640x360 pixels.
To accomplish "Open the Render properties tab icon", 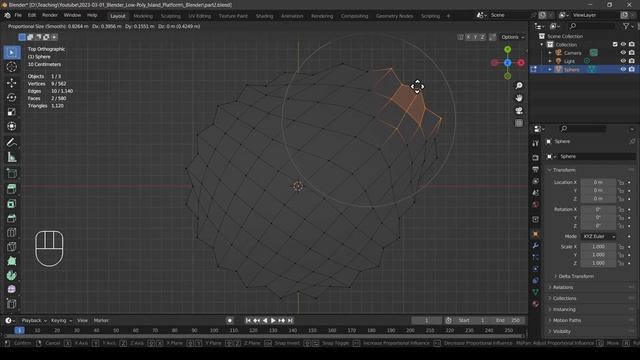I will (x=536, y=158).
